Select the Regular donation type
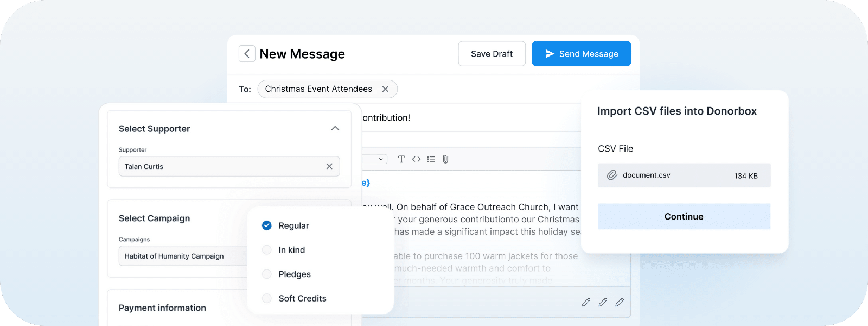This screenshot has height=326, width=868. pyautogui.click(x=267, y=225)
